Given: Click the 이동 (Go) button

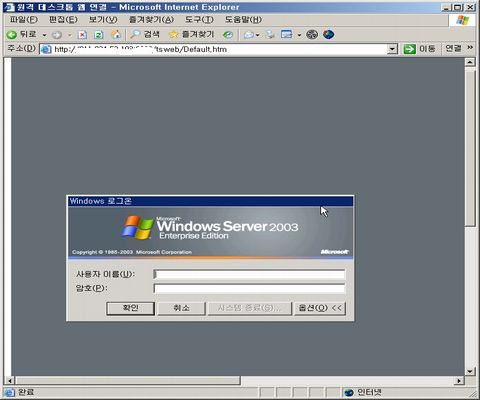Looking at the screenshot, I should 419,49.
